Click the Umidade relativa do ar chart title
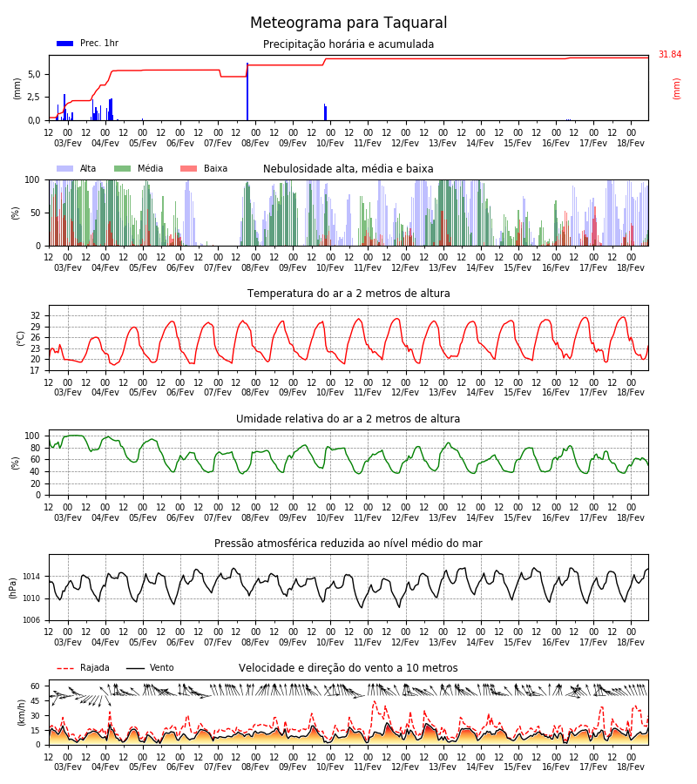 pyautogui.click(x=348, y=418)
